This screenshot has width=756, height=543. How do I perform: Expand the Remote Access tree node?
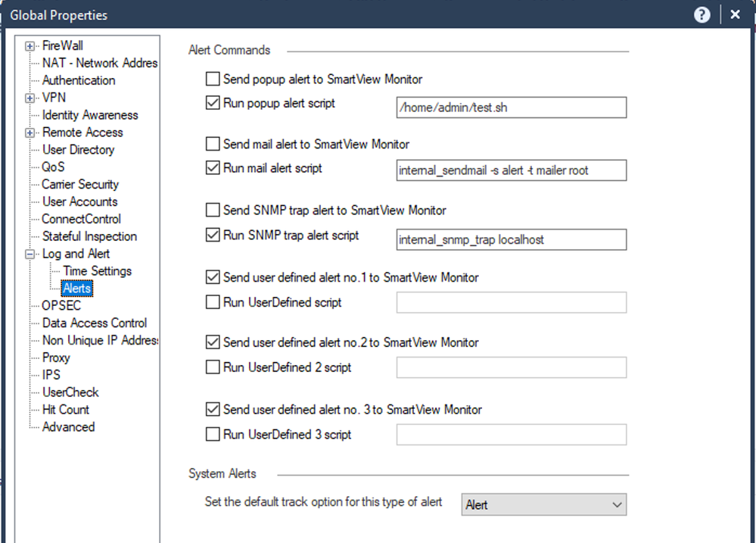coord(30,133)
